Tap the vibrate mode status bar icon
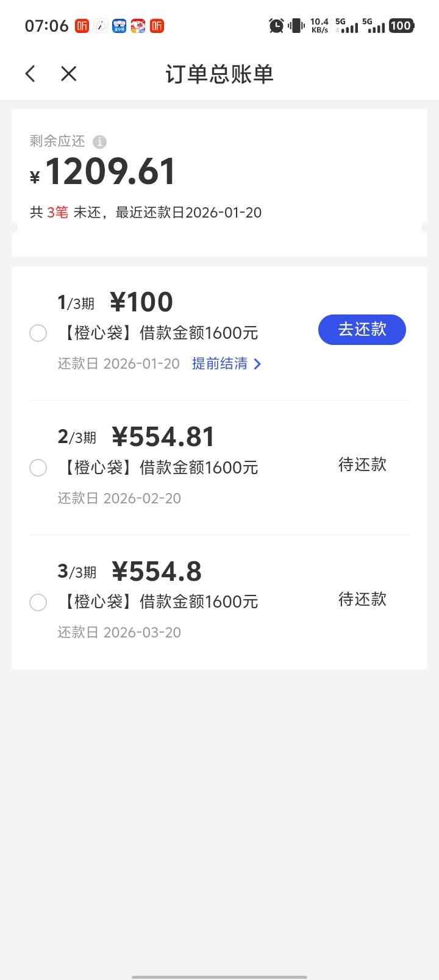The width and height of the screenshot is (439, 980). [296, 26]
